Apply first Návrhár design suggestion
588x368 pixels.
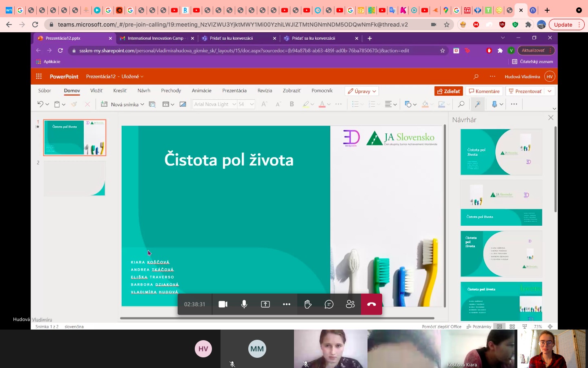click(x=501, y=152)
